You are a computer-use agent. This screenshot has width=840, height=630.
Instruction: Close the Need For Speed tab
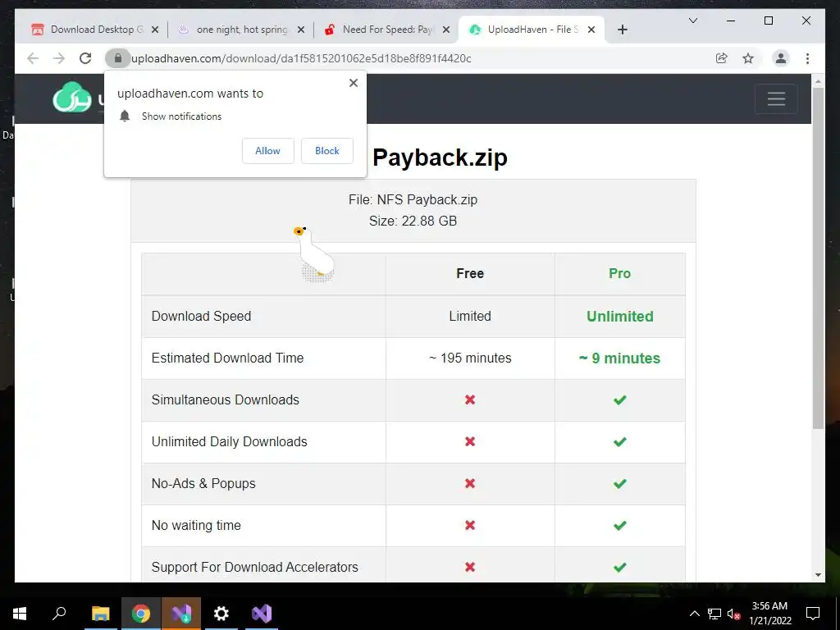[x=446, y=30]
